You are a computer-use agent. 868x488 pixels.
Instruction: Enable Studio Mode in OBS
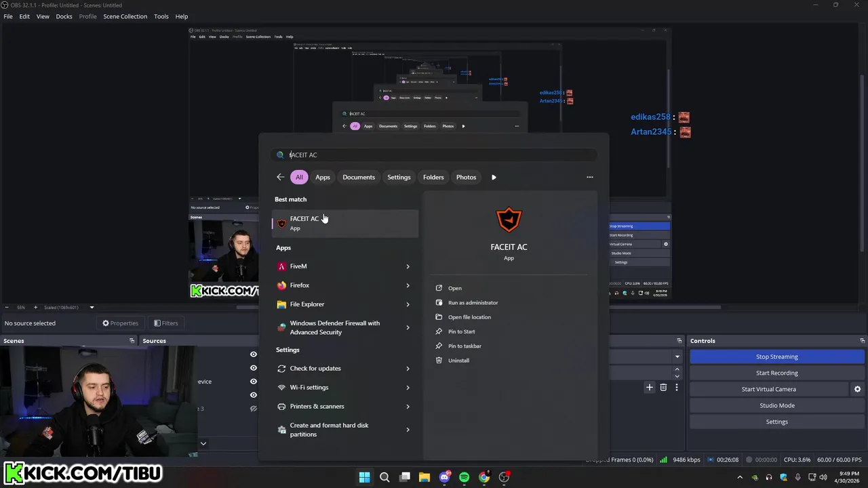point(777,405)
